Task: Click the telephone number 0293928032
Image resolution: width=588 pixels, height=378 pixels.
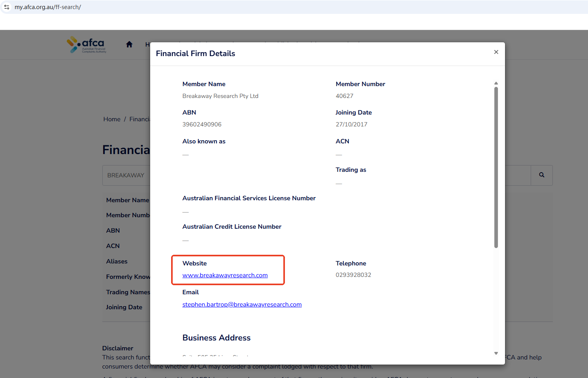Action: tap(353, 275)
